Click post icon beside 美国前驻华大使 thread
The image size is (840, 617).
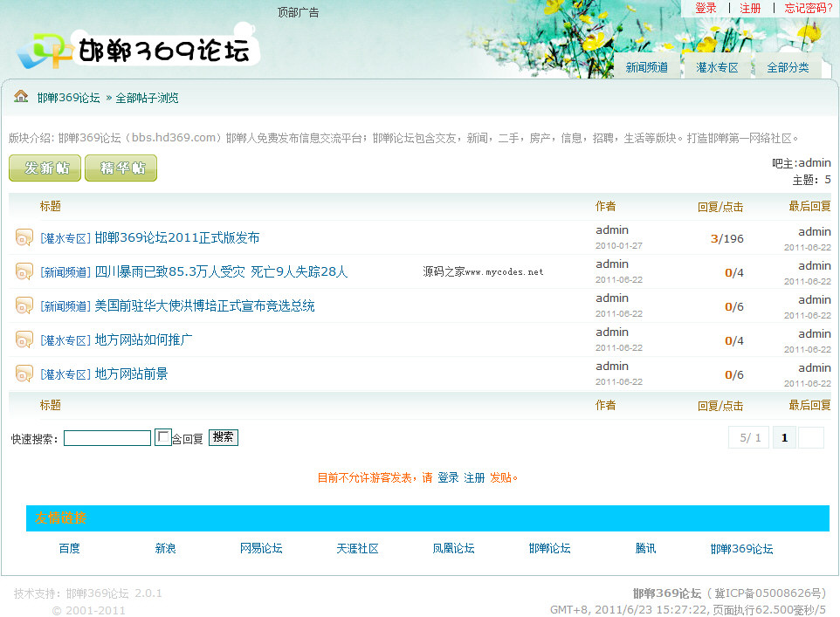pyautogui.click(x=24, y=305)
